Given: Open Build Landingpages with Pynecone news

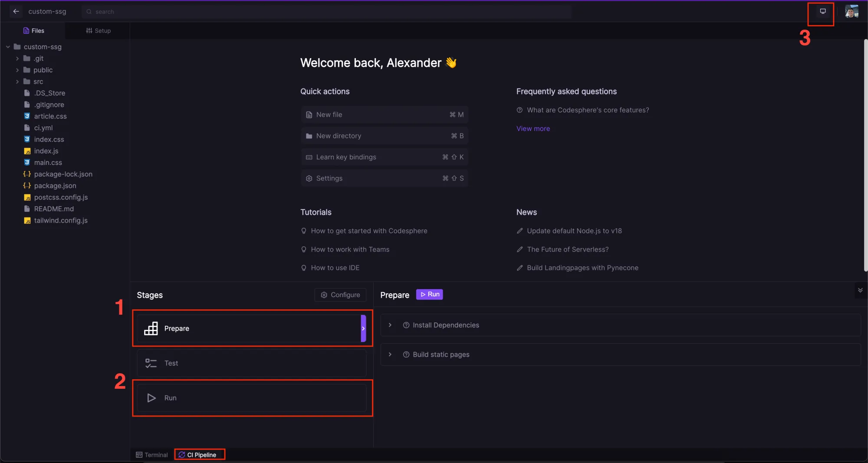Looking at the screenshot, I should [582, 268].
